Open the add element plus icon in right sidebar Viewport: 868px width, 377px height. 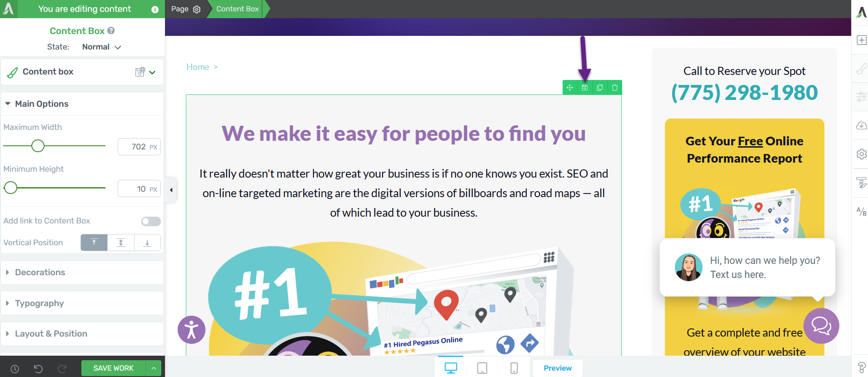click(x=861, y=40)
